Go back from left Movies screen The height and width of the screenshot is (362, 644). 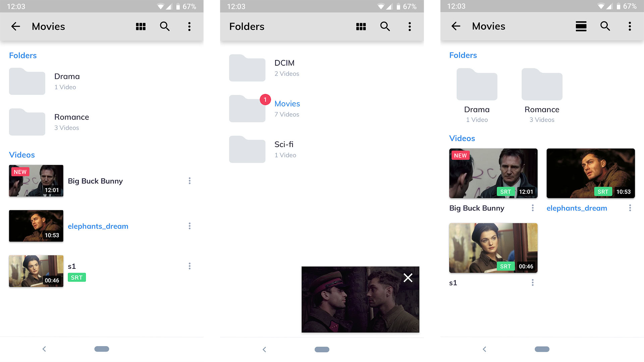(x=16, y=26)
